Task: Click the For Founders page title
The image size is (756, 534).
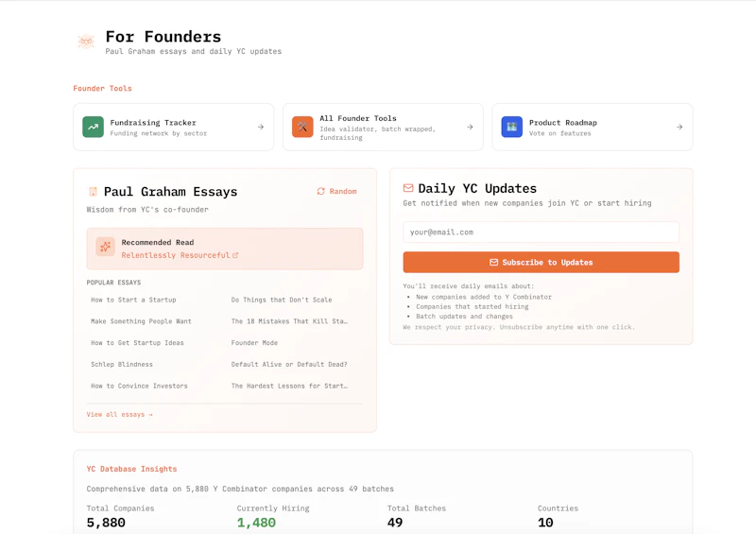Action: click(x=163, y=37)
